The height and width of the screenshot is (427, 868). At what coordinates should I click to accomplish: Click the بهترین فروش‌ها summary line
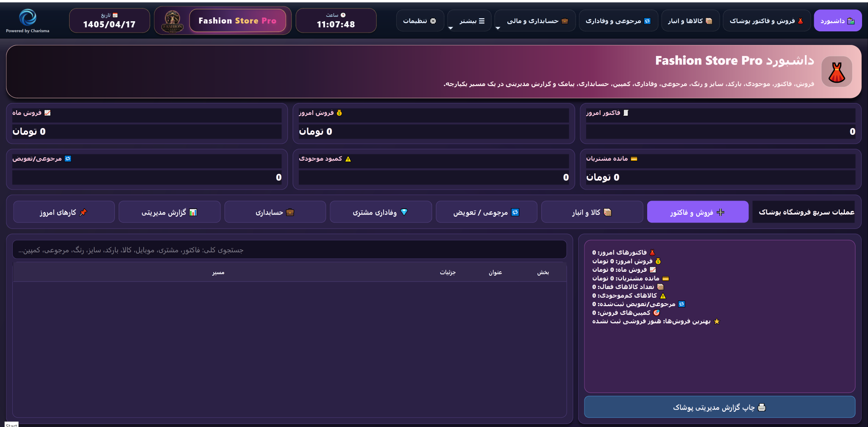point(656,321)
